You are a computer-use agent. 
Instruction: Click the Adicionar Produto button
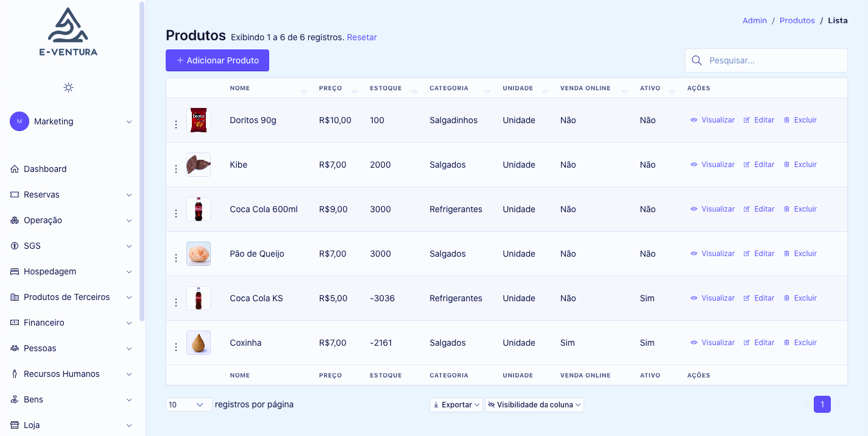tap(217, 60)
